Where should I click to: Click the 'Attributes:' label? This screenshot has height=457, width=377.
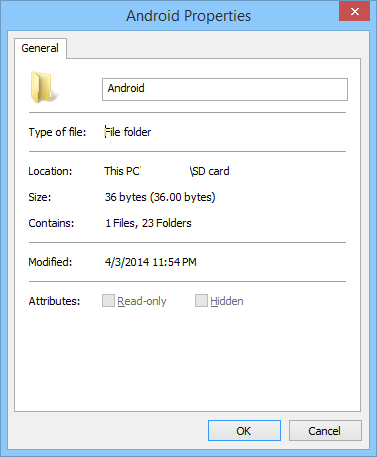tap(54, 301)
